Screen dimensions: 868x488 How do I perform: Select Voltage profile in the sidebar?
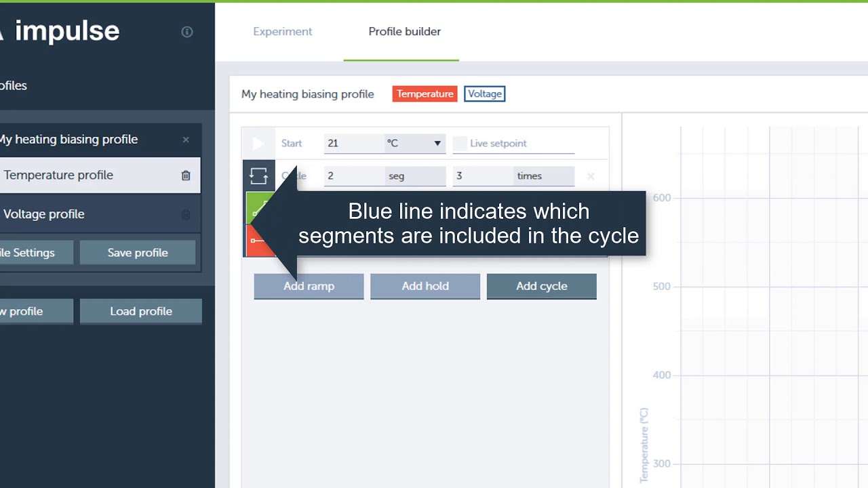click(x=44, y=214)
